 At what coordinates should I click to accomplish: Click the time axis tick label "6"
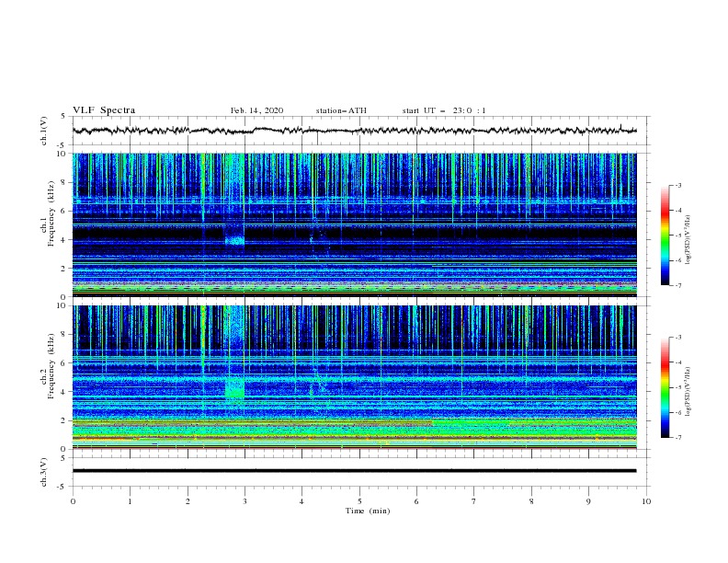[416, 501]
